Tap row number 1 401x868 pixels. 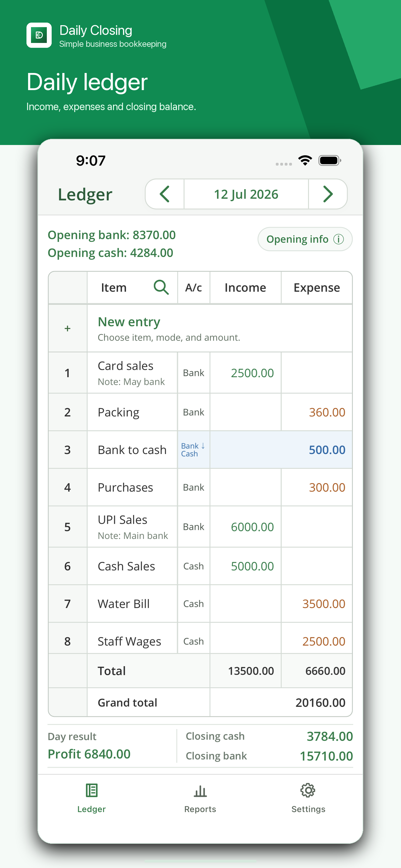click(x=67, y=373)
